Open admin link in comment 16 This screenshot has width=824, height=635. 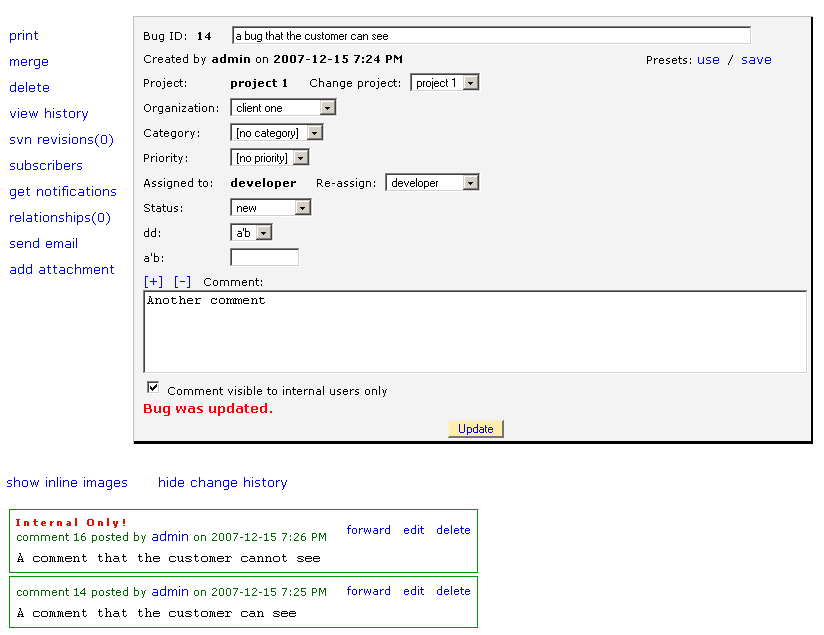pos(170,537)
